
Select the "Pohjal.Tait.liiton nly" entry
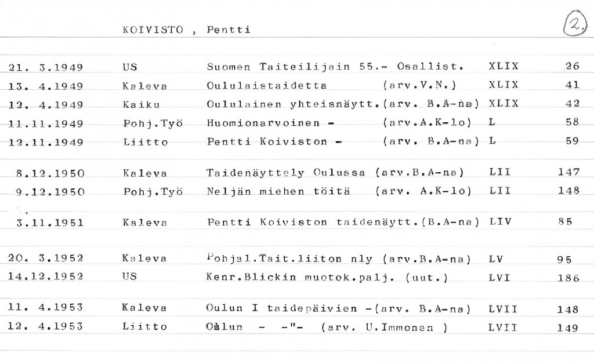(289, 259)
